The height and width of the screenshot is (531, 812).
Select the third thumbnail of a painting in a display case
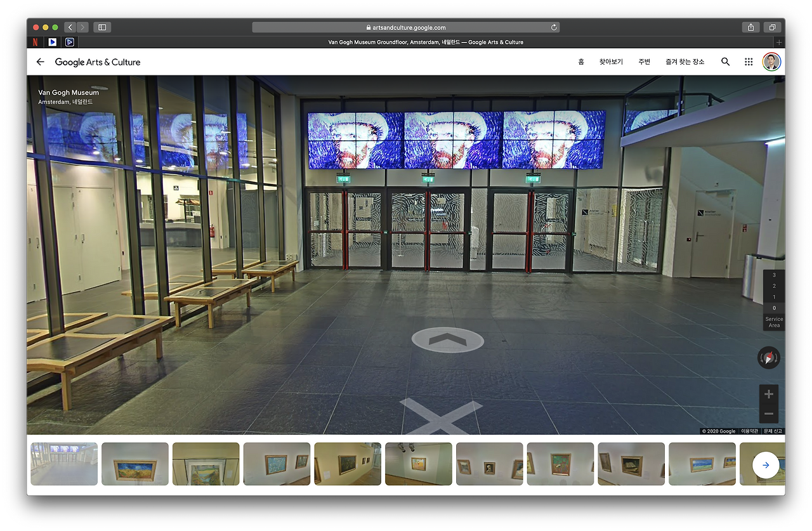[x=206, y=464]
